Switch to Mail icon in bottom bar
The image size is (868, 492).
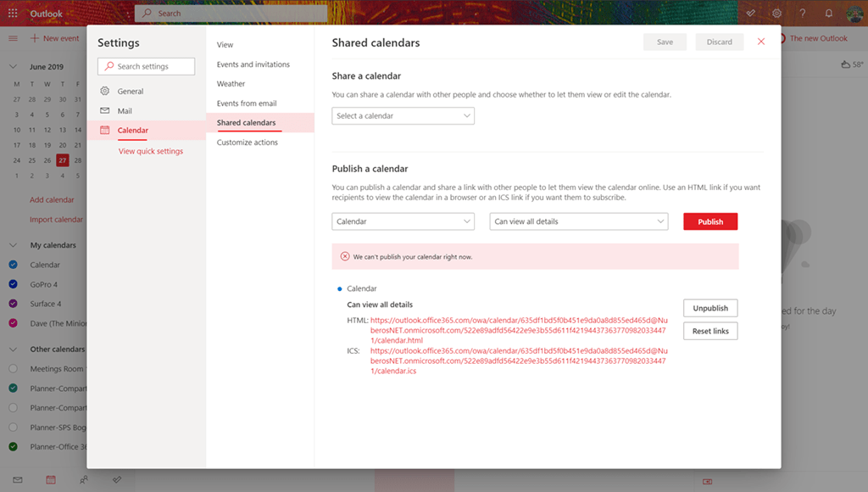(x=18, y=480)
